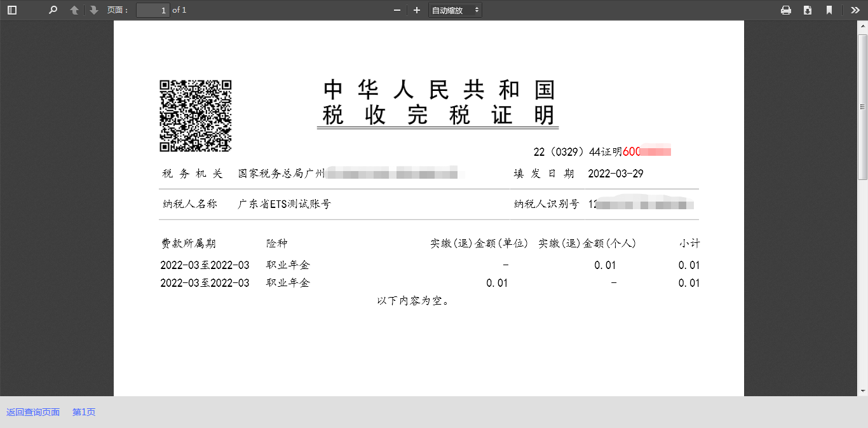Image resolution: width=868 pixels, height=428 pixels.
Task: Expand the tools menu with double chevron
Action: pos(855,10)
